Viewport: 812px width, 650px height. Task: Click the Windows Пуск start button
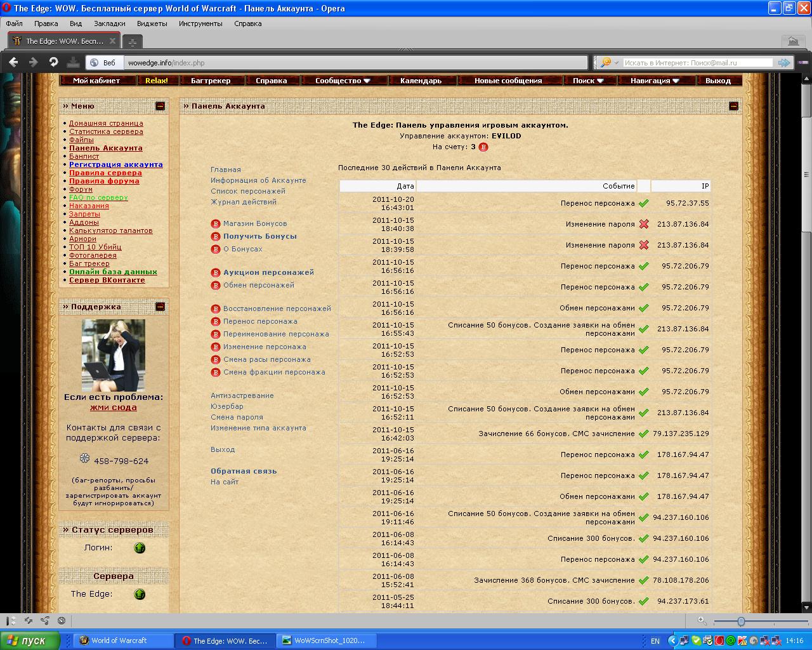coord(30,640)
